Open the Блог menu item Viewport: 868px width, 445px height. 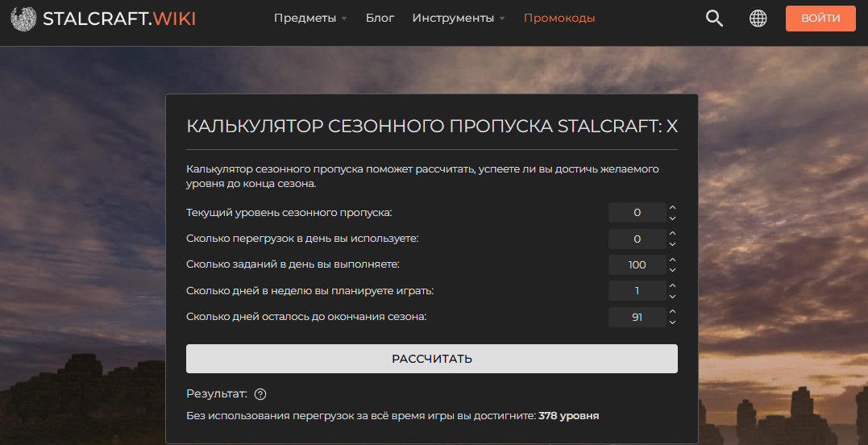coord(380,19)
